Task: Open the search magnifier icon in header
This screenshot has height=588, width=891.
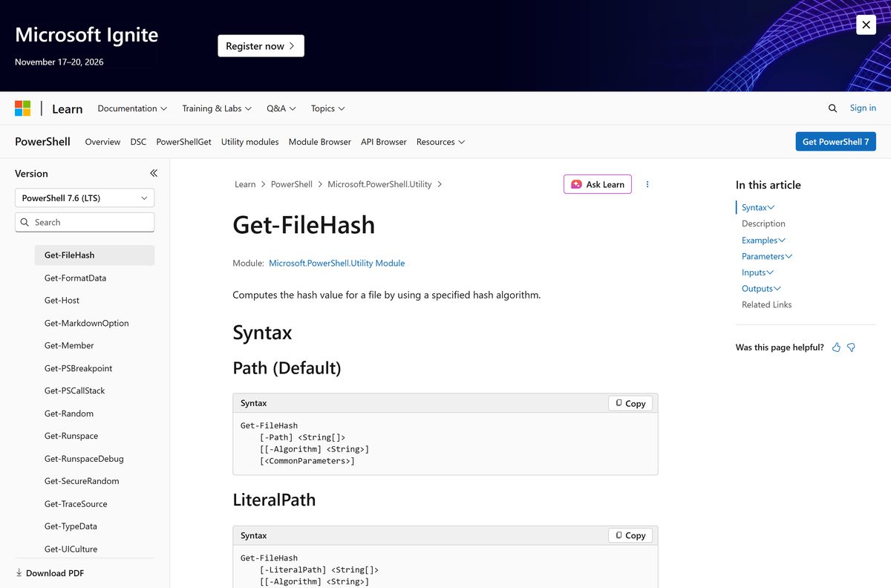Action: [x=832, y=108]
